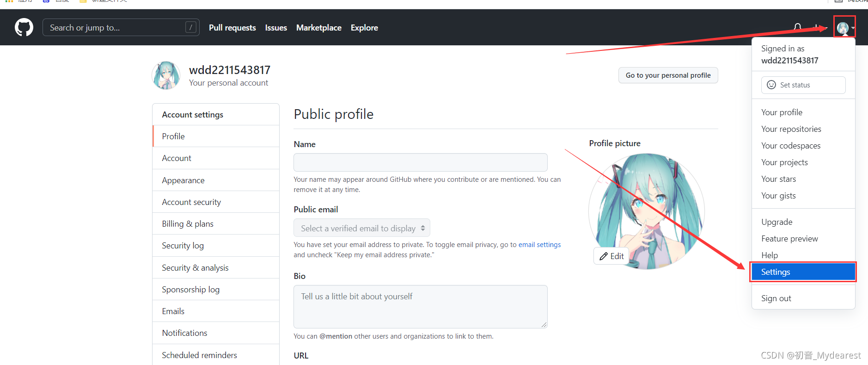Open Pull requests in the header
The height and width of the screenshot is (365, 868).
tap(232, 28)
